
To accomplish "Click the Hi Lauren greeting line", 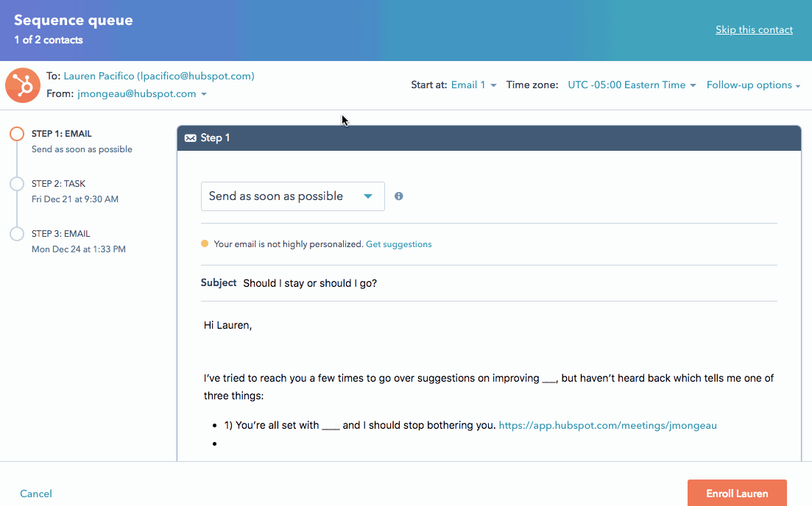I will (x=228, y=325).
